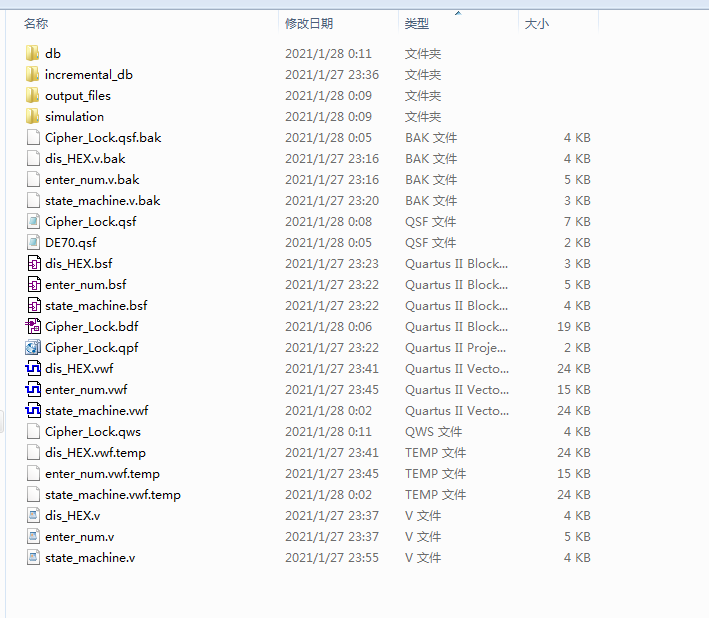Select the file name enter_num.vwf

click(86, 390)
